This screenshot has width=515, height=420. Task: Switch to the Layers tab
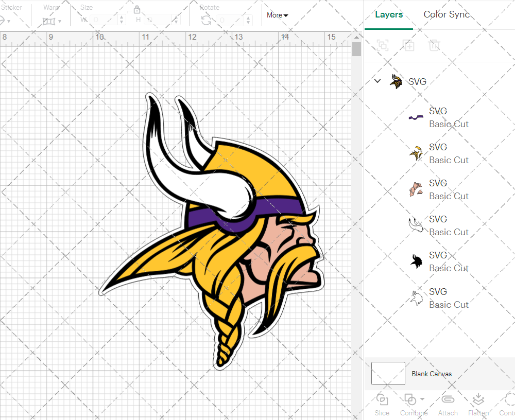tap(389, 14)
